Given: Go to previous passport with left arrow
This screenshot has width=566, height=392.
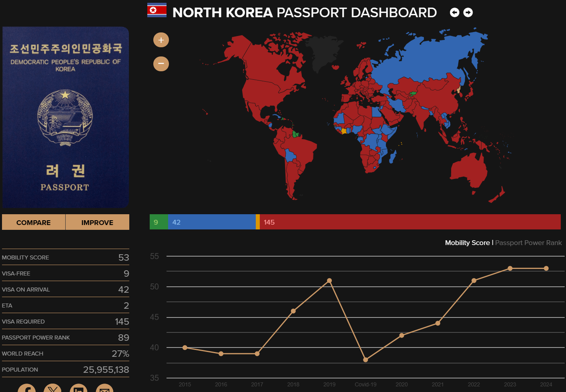Looking at the screenshot, I should (454, 13).
